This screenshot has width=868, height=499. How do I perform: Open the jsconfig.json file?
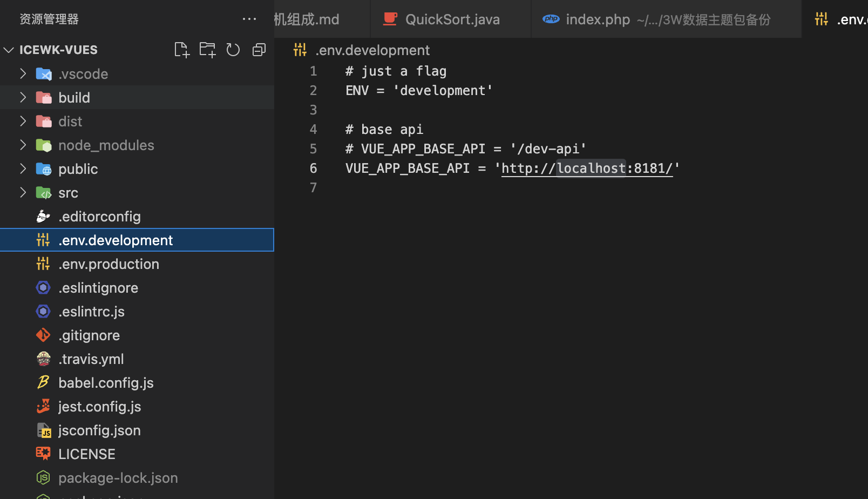(99, 430)
